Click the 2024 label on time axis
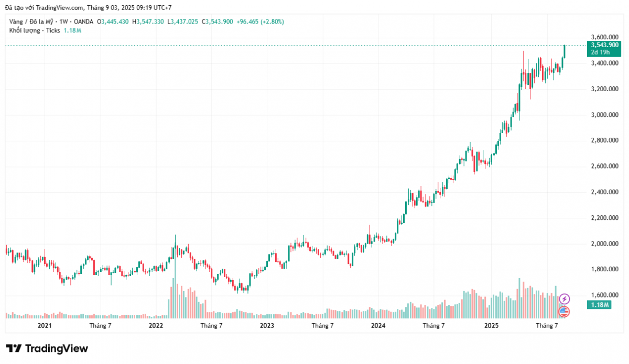 pyautogui.click(x=378, y=326)
